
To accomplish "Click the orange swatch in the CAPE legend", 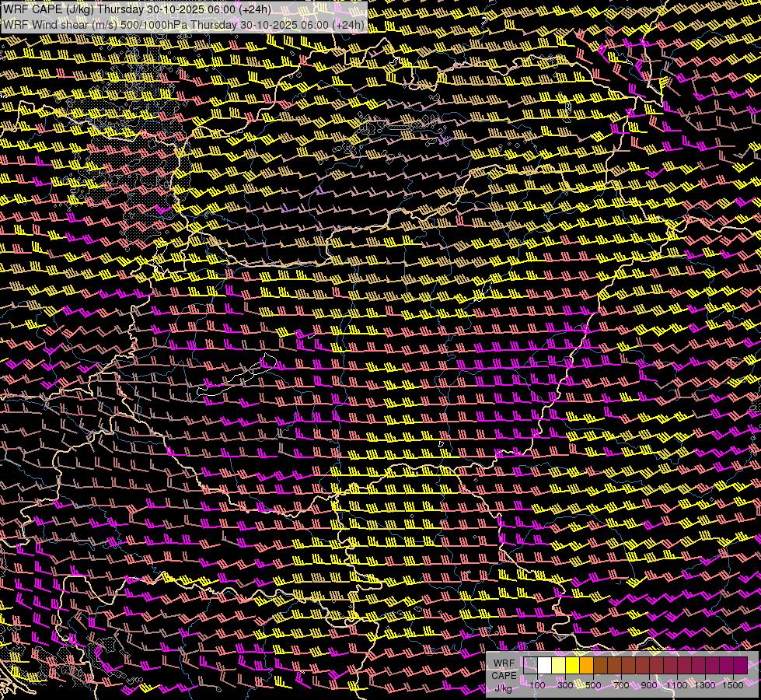I will coord(586,665).
